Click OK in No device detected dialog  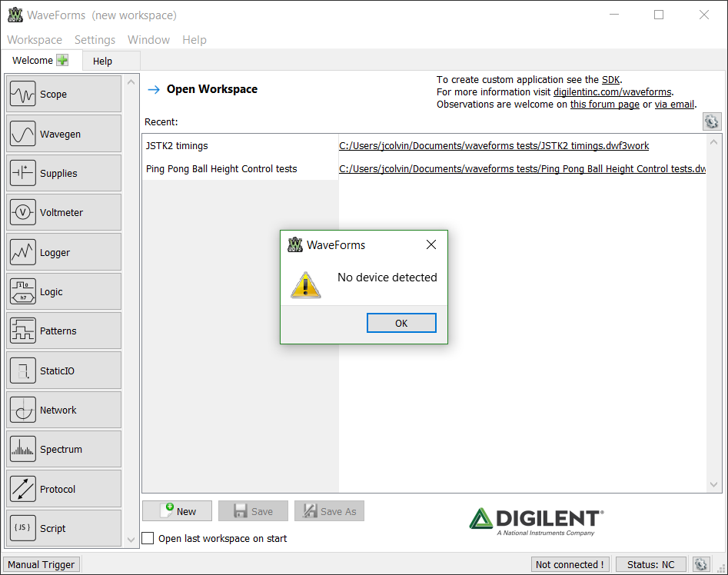pyautogui.click(x=401, y=323)
